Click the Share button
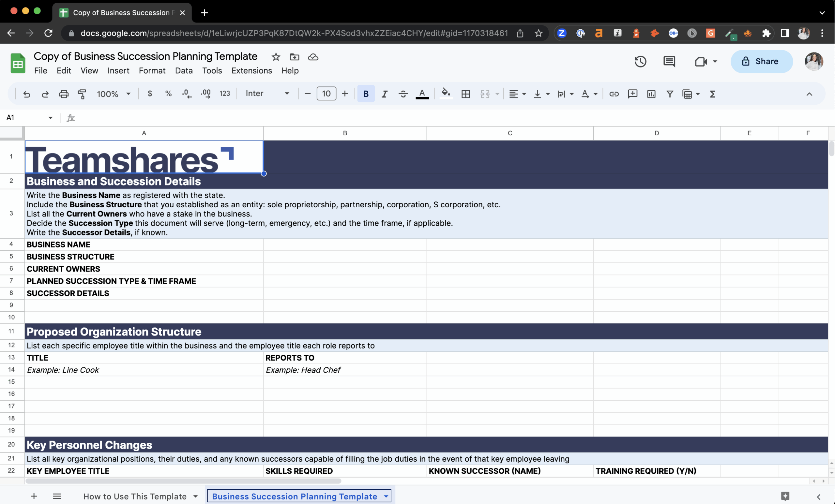835x504 pixels. (762, 61)
